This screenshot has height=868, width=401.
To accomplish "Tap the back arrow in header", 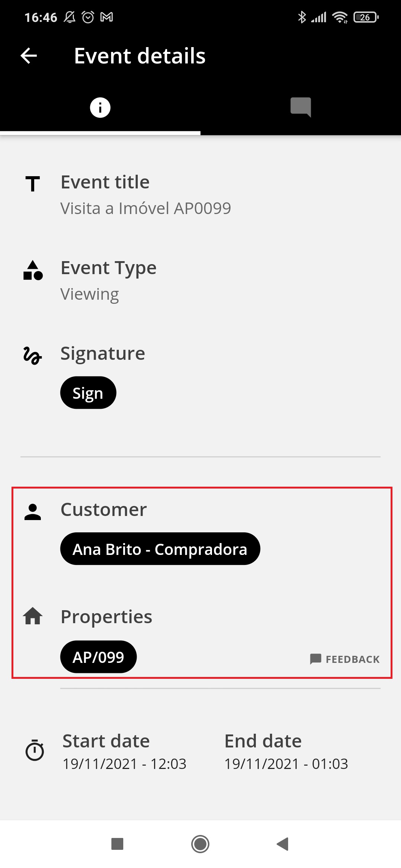I will 29,56.
